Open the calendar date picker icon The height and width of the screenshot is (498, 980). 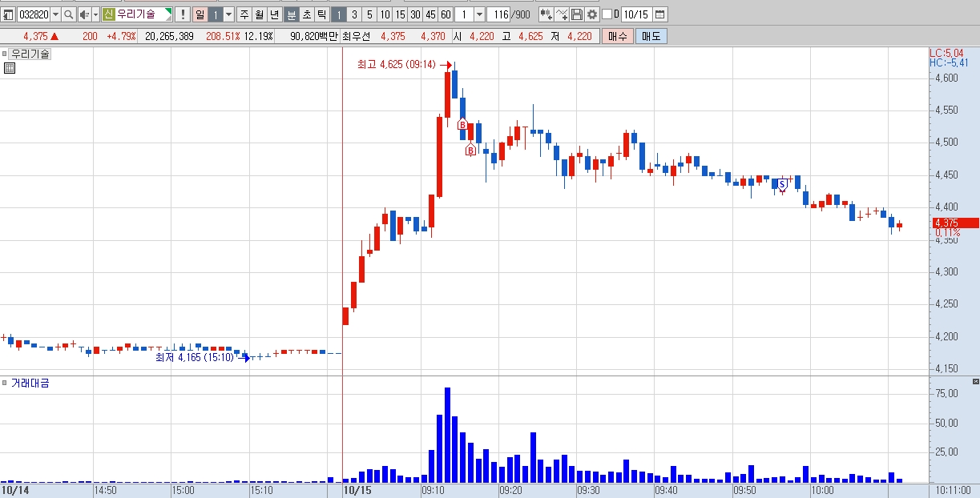click(659, 14)
